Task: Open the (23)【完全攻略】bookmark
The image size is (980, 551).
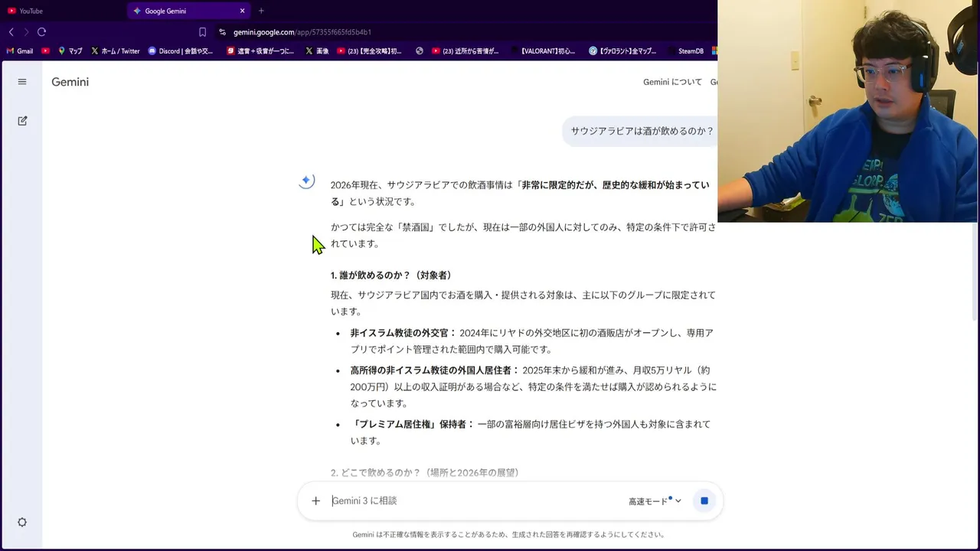Action: (x=370, y=51)
